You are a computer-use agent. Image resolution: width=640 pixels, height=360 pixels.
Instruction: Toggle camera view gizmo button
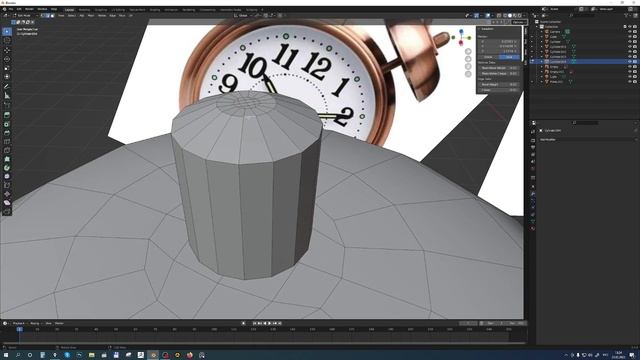pos(468,67)
